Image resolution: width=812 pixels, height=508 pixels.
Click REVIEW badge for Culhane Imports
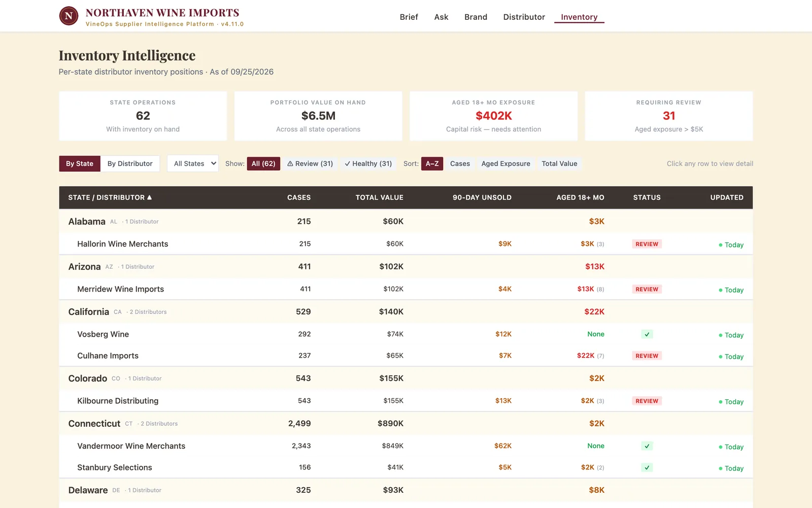[x=647, y=356]
